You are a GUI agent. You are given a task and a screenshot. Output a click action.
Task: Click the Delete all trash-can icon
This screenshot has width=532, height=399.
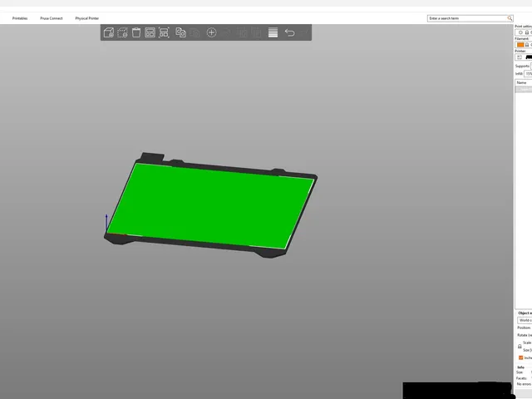tap(136, 32)
